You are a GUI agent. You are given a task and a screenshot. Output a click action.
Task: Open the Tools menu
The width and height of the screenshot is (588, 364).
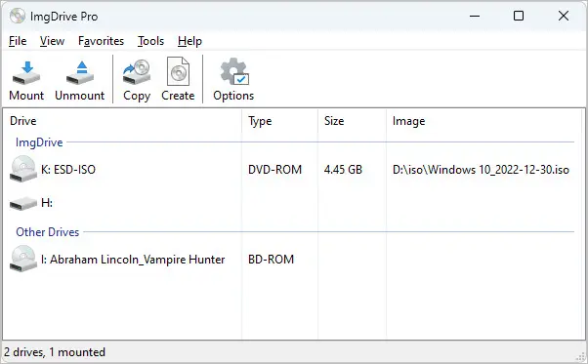tap(150, 41)
